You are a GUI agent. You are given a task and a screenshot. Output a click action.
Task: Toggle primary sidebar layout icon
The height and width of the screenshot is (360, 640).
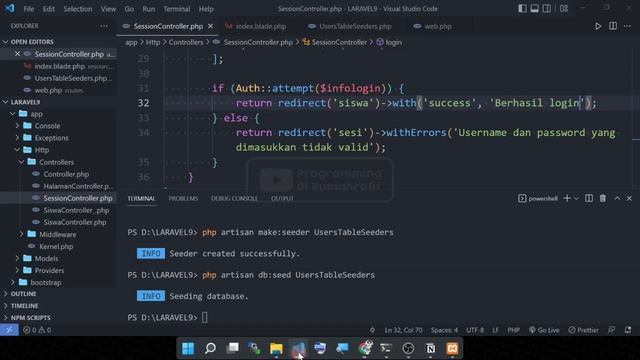pos(522,9)
